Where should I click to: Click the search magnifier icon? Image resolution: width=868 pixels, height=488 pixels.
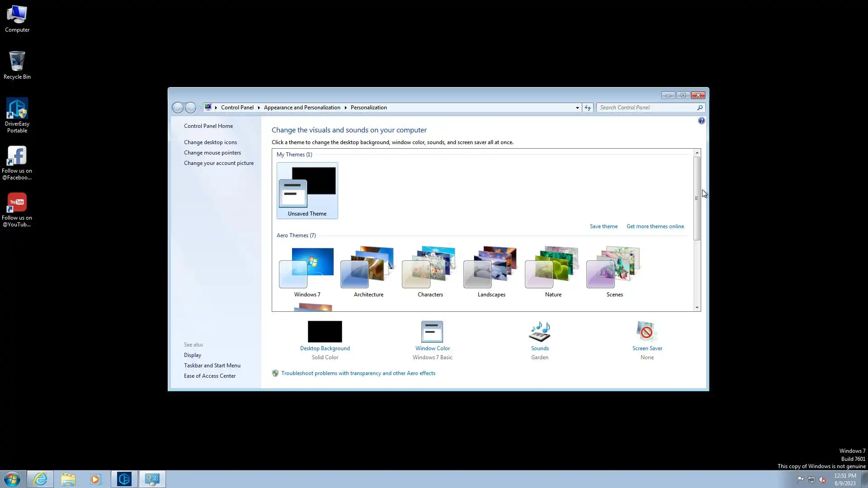point(700,108)
